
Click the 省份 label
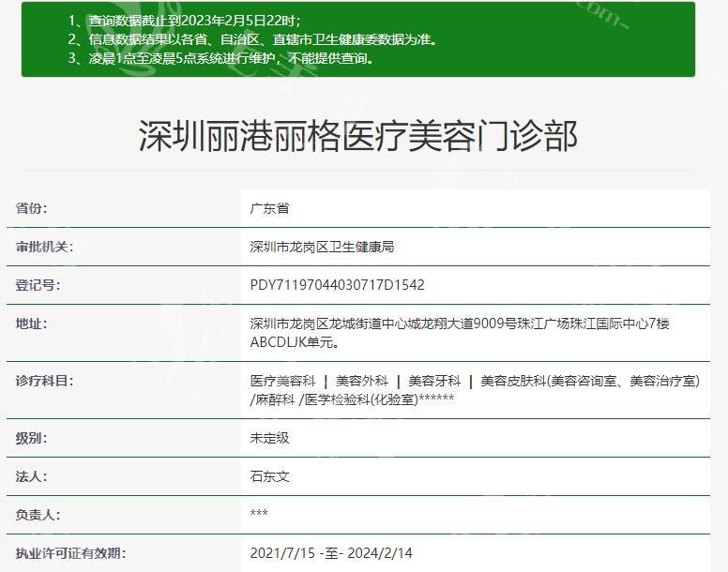[x=31, y=208]
